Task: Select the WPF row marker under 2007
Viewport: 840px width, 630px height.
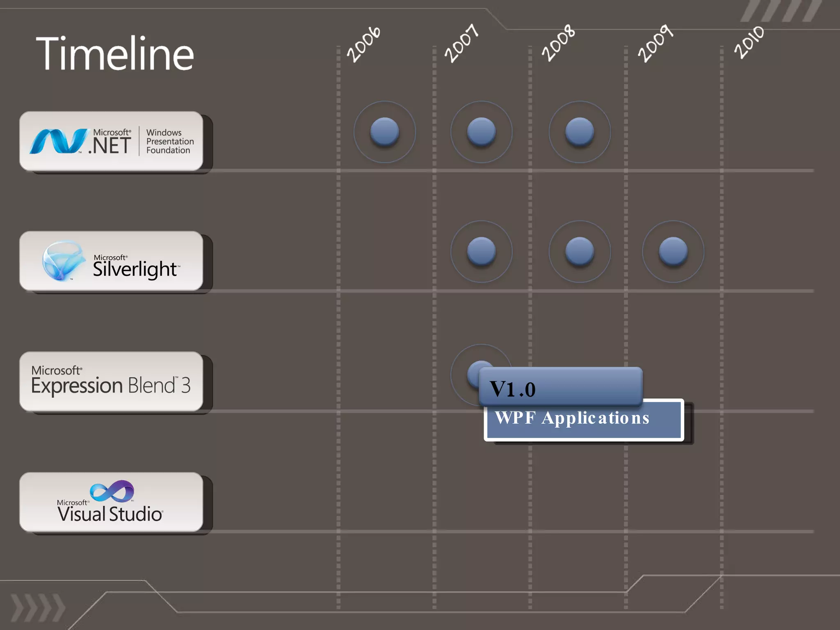Action: [482, 132]
